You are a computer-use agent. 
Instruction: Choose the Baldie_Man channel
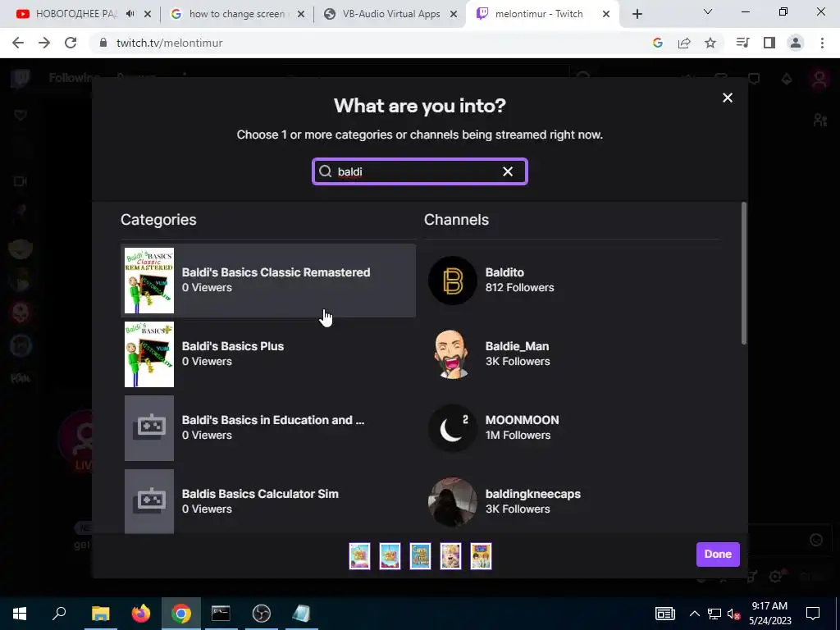coord(572,354)
